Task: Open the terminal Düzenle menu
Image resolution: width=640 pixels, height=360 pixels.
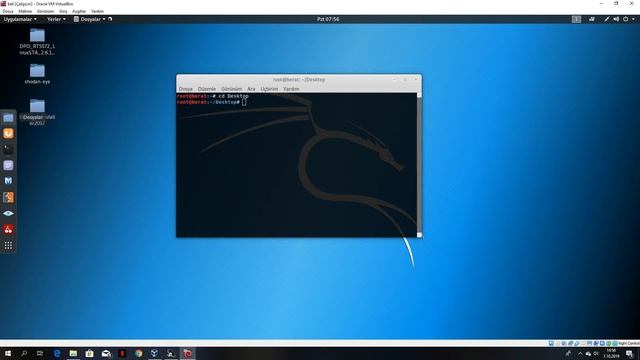Action: tap(207, 89)
